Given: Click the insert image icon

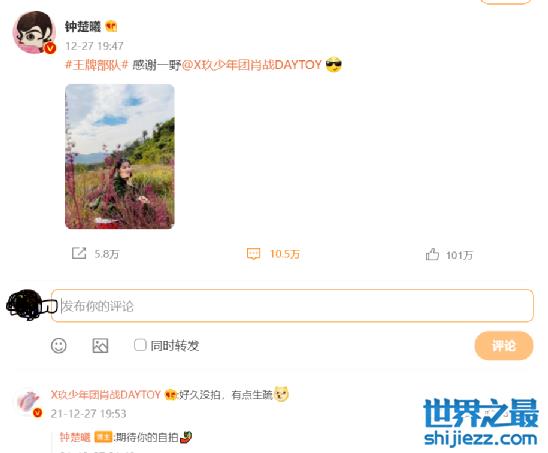Looking at the screenshot, I should [100, 346].
